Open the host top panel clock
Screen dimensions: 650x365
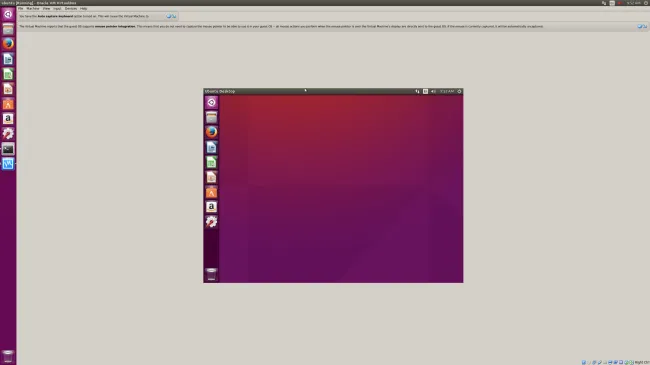click(x=633, y=3)
